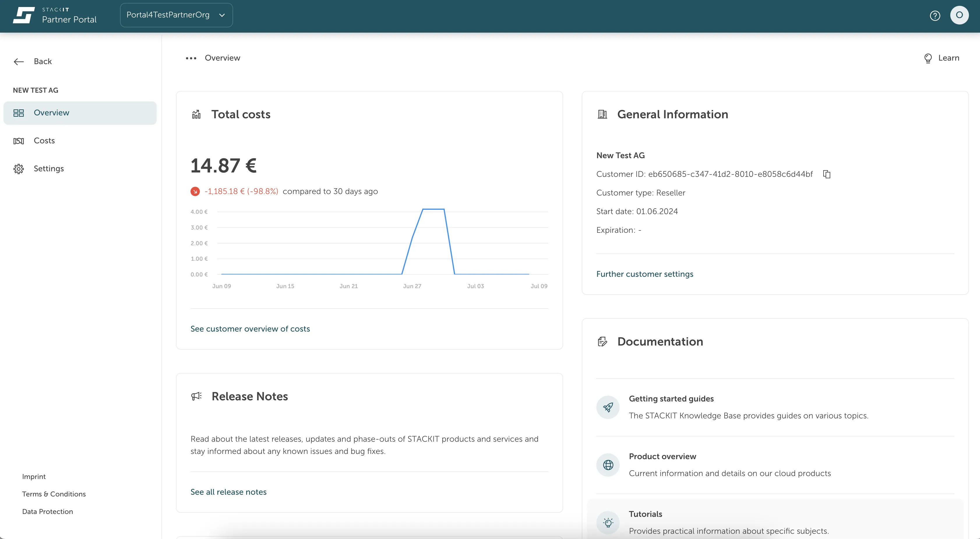Open the Terms & Conditions footer link
980x539 pixels.
pos(54,494)
